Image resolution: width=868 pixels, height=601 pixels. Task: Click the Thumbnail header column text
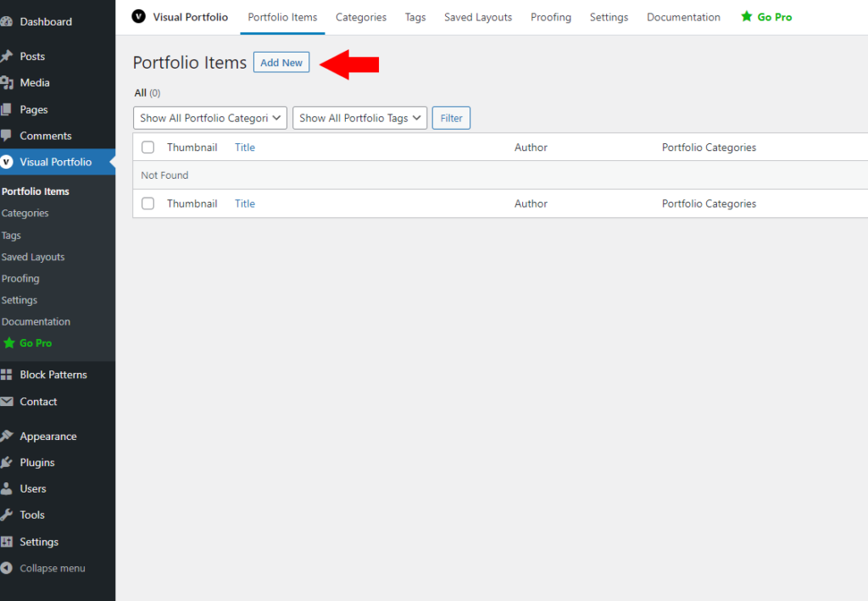192,147
